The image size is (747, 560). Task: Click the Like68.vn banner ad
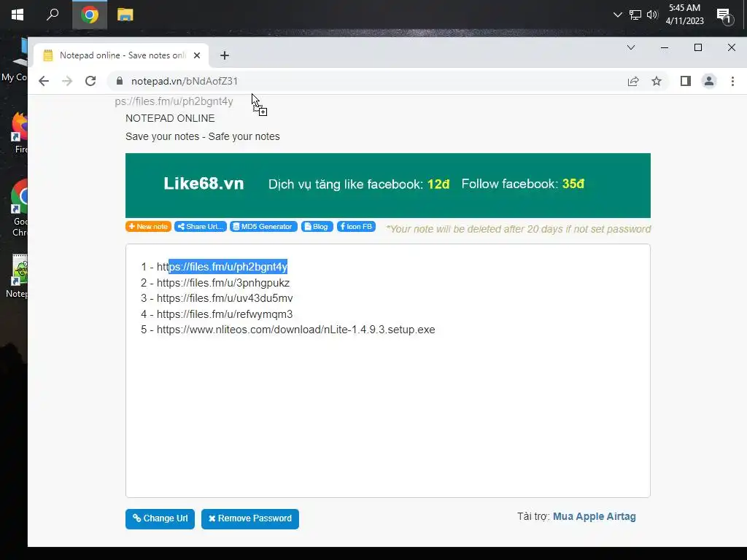point(388,185)
